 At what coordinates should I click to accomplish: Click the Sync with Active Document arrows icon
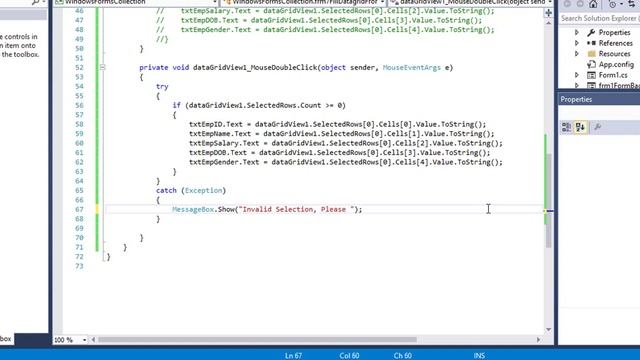tap(631, 4)
